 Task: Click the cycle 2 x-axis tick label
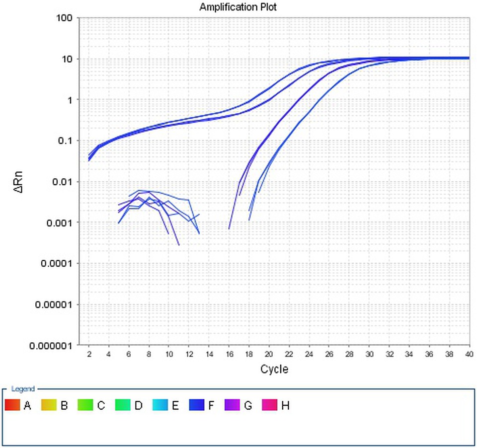point(89,353)
